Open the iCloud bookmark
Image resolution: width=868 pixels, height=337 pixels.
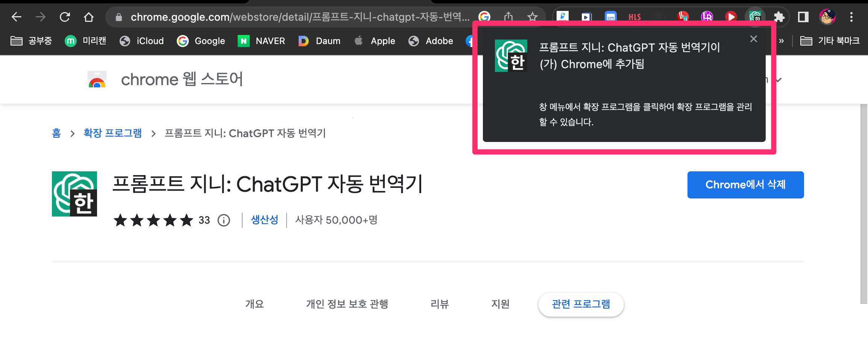(x=142, y=41)
